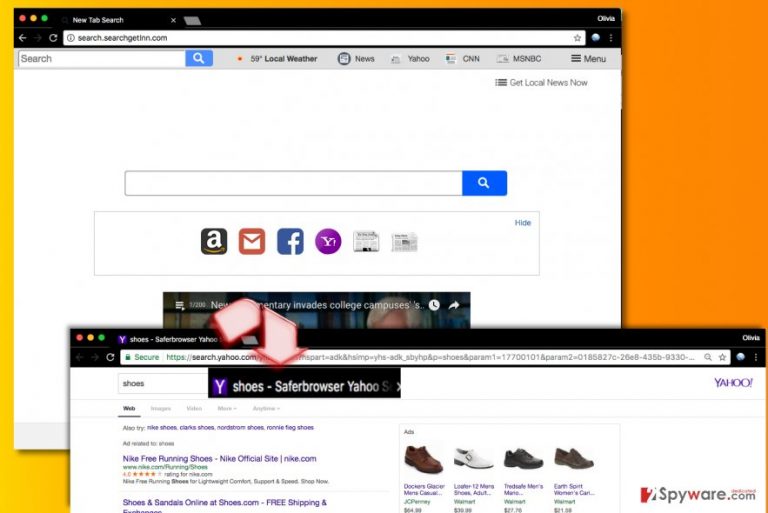
Task: Click Olivia profile in top window
Action: [606, 19]
